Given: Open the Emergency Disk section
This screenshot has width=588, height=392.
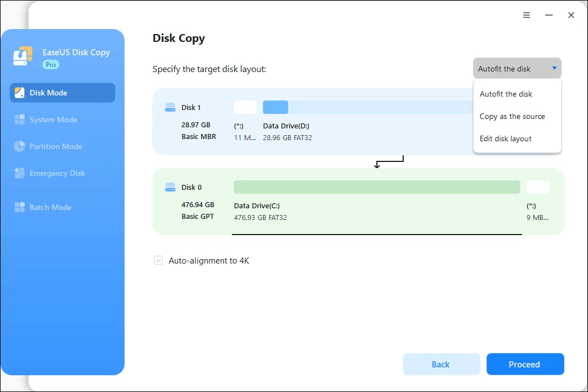Looking at the screenshot, I should tap(63, 173).
